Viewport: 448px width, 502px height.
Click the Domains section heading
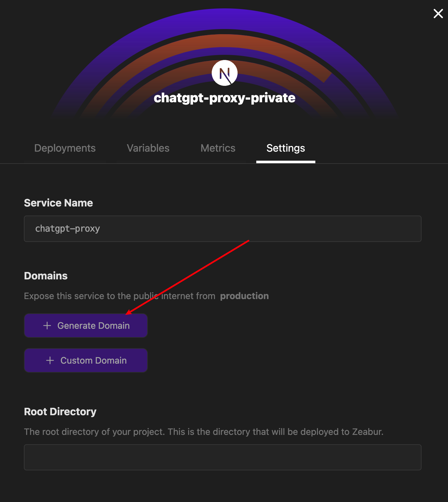pyautogui.click(x=46, y=276)
